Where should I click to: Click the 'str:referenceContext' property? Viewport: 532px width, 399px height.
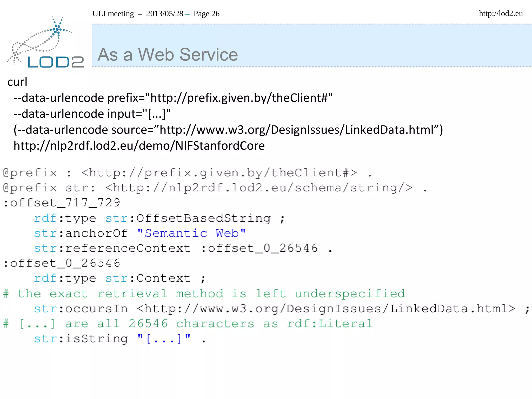click(x=112, y=248)
